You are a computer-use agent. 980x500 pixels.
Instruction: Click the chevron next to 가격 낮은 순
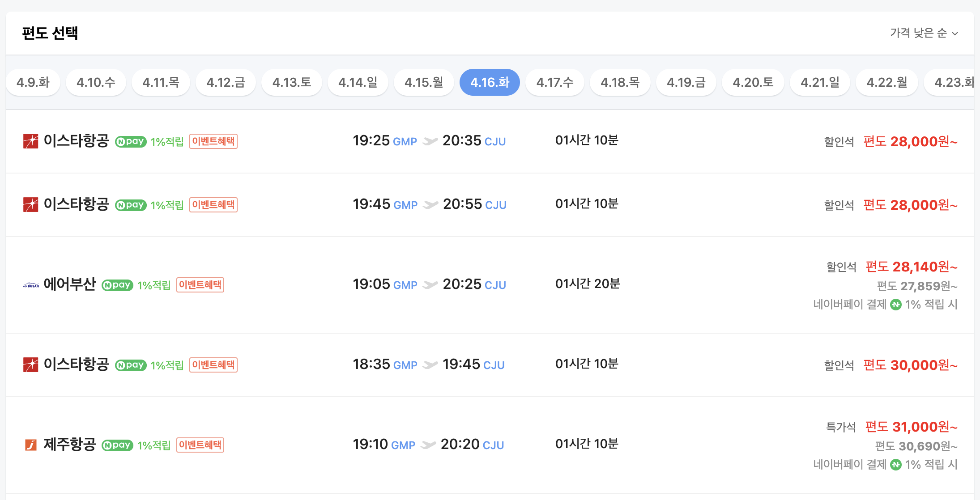955,34
